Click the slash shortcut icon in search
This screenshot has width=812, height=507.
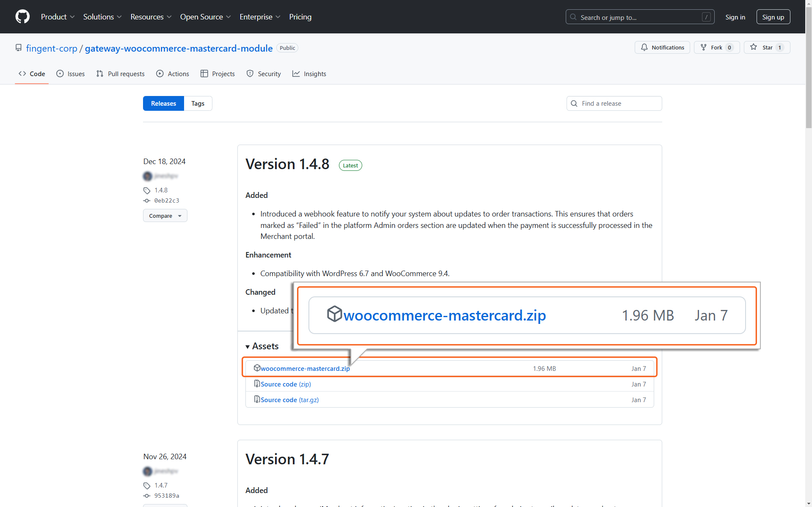click(706, 17)
